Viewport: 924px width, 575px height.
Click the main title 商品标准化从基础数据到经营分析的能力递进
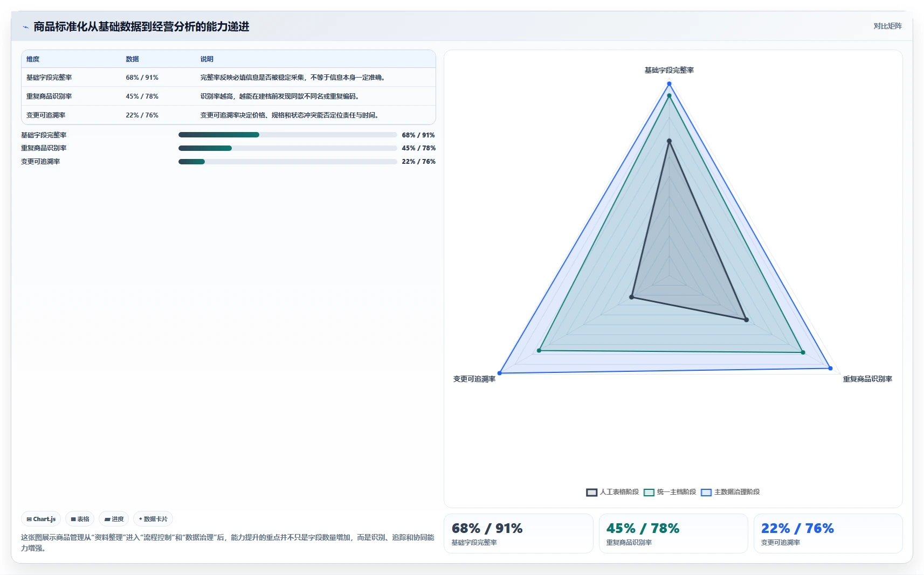click(x=141, y=27)
